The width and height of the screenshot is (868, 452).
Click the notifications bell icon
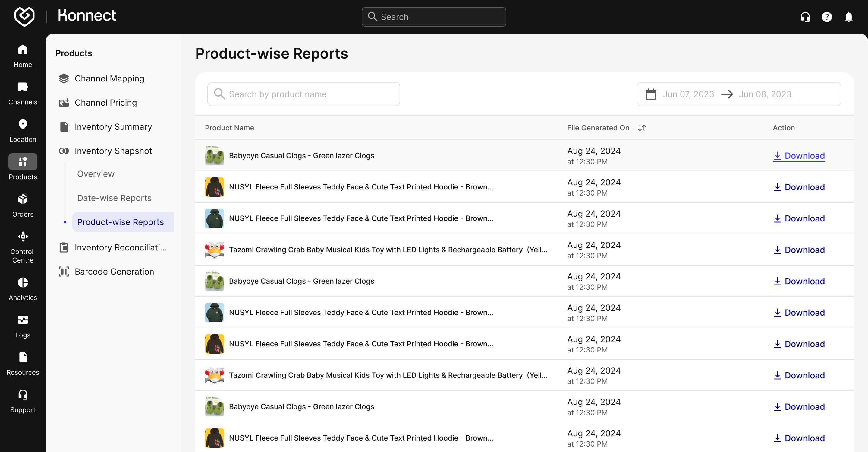click(848, 17)
